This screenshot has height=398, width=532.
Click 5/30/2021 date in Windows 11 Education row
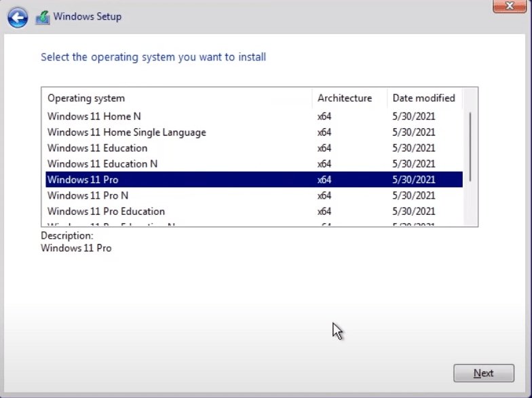(414, 148)
